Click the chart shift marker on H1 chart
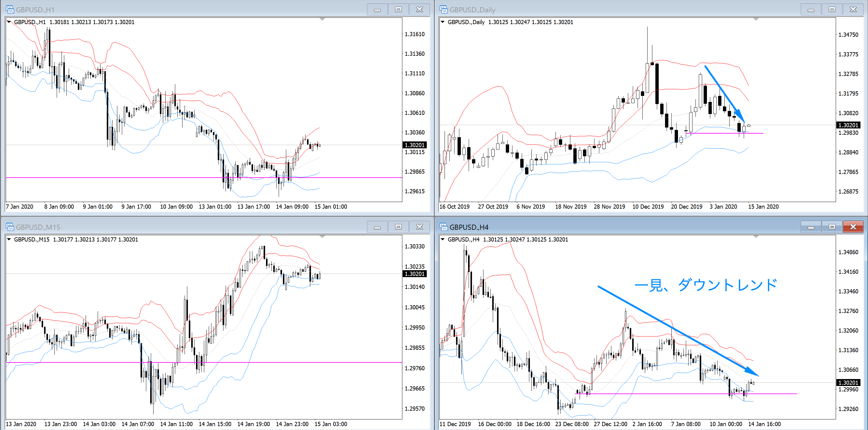 [322, 20]
